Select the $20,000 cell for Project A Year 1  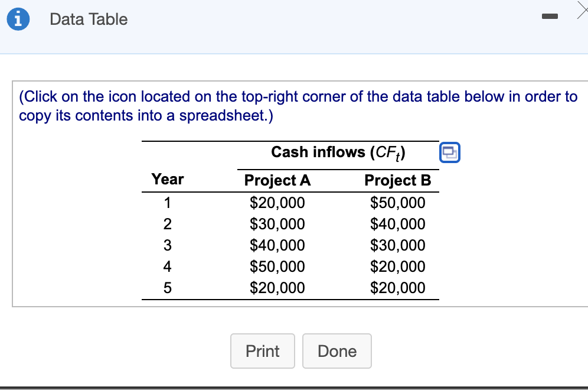276,203
